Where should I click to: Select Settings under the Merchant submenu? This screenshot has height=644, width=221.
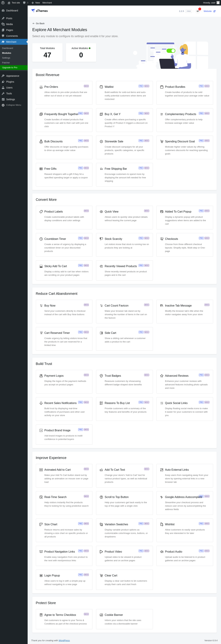tap(6, 58)
